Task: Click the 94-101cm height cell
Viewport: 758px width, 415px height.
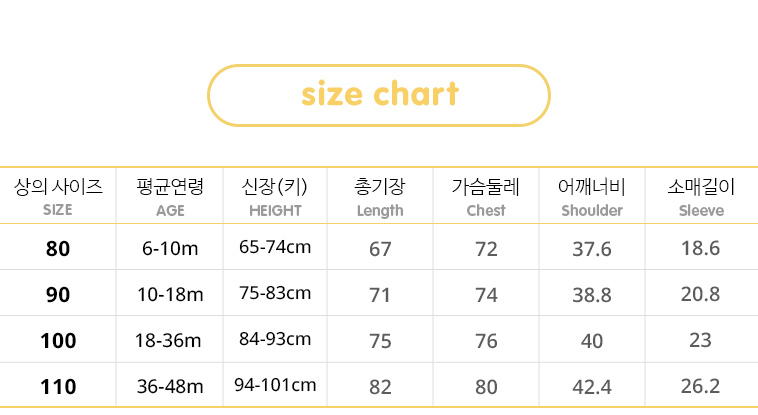Action: pos(275,386)
